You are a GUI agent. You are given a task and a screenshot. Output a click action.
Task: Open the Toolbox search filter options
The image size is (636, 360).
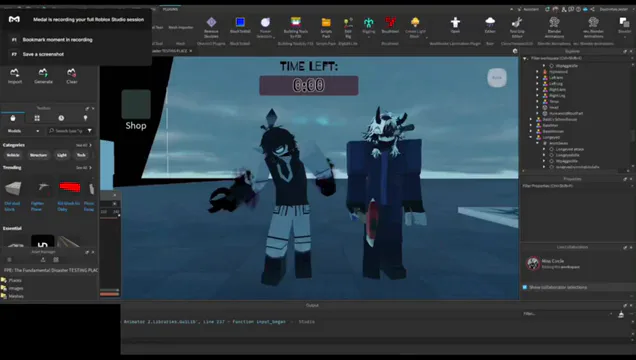pos(90,131)
